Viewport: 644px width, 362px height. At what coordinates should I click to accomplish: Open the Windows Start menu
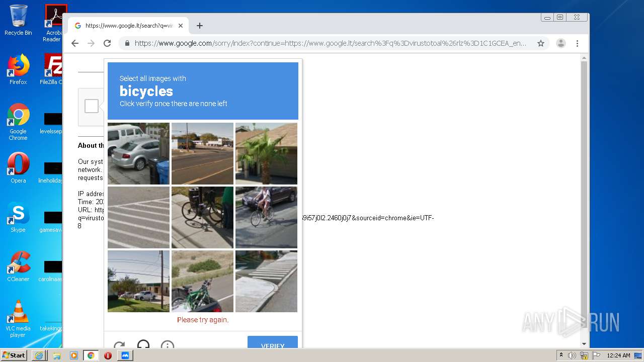[x=14, y=355]
